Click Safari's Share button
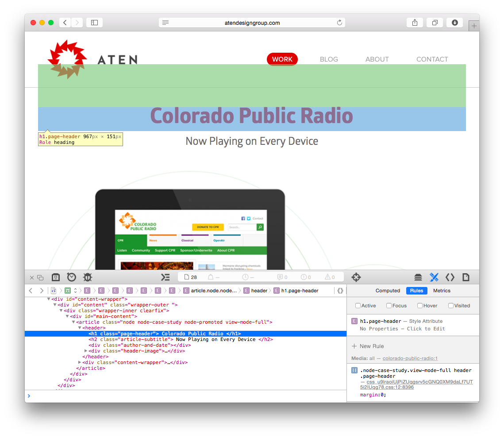The image size is (504, 438). tap(415, 23)
